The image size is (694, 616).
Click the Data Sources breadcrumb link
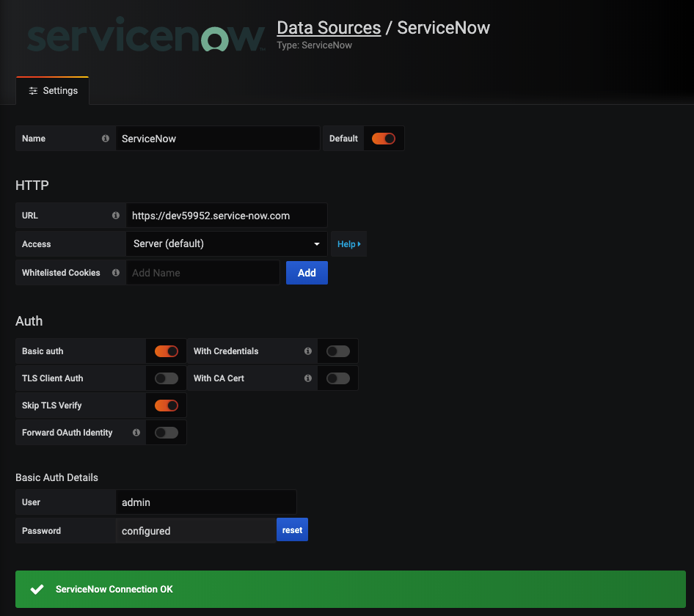(329, 28)
